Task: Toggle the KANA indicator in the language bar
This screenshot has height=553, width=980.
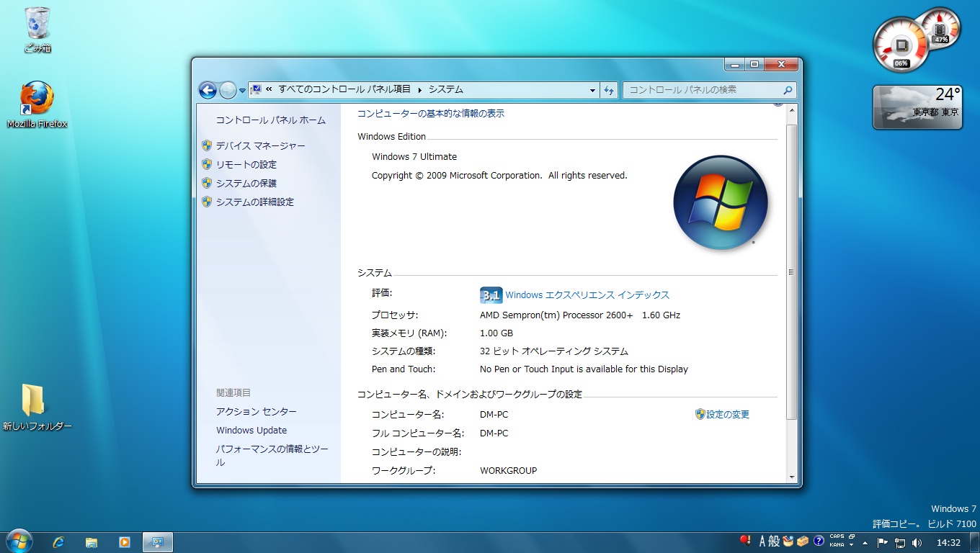Action: [837, 545]
